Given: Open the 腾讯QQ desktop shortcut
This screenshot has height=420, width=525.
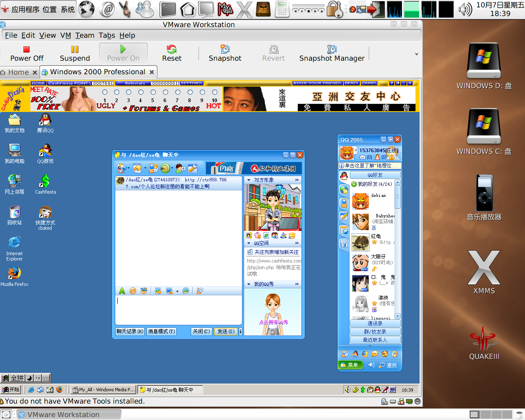Looking at the screenshot, I should click(x=45, y=123).
